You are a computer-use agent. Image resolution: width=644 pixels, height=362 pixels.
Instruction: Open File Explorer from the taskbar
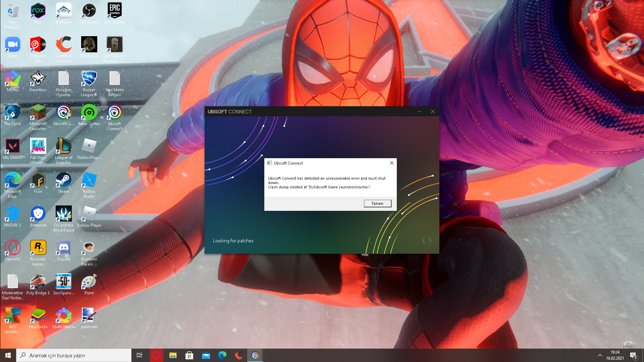click(x=173, y=355)
